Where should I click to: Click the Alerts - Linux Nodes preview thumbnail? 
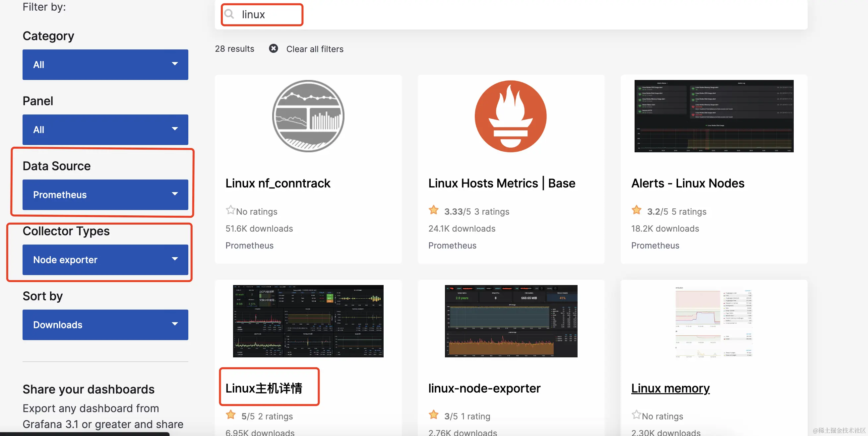pos(714,116)
